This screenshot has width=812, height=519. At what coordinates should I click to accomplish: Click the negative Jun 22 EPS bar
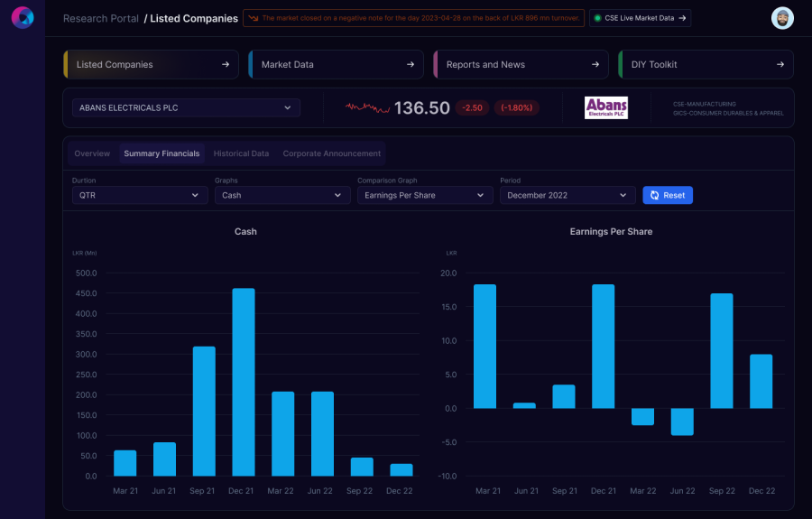682,422
